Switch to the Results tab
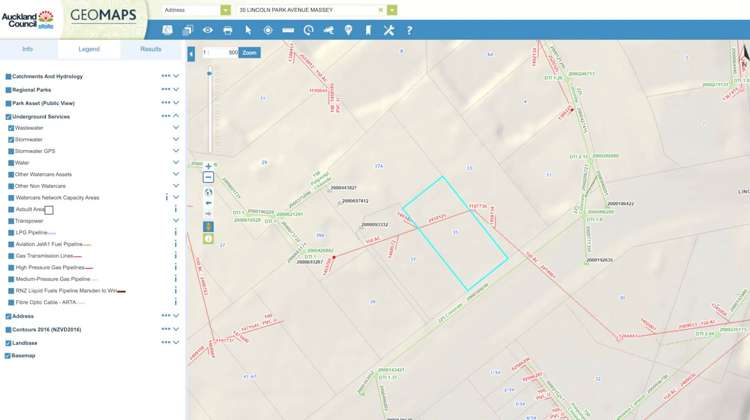This screenshot has height=420, width=750. point(151,48)
